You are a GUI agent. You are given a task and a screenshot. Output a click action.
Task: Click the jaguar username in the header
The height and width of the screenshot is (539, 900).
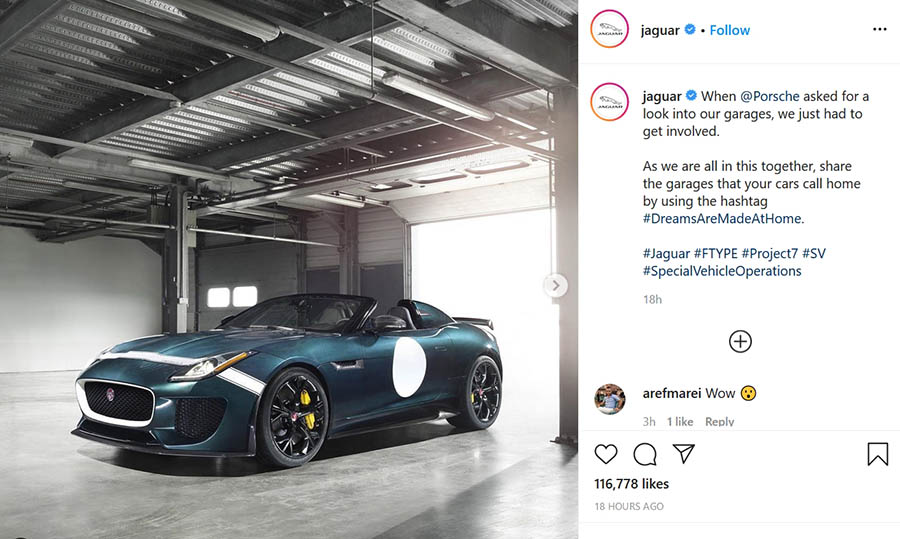pos(660,30)
